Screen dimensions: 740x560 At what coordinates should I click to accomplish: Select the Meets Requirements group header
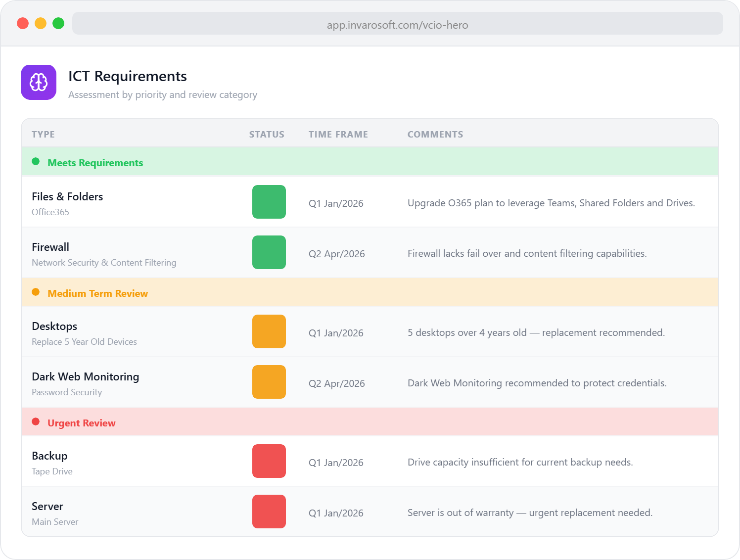[x=370, y=162]
